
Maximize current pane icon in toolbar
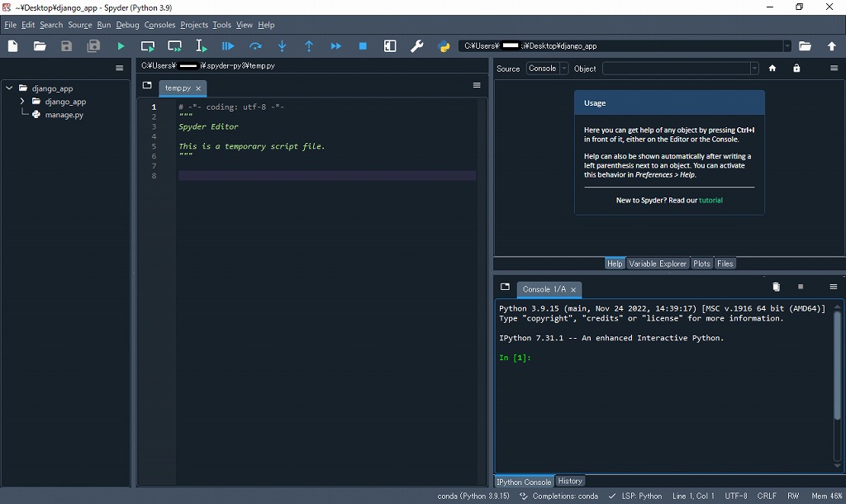click(390, 46)
